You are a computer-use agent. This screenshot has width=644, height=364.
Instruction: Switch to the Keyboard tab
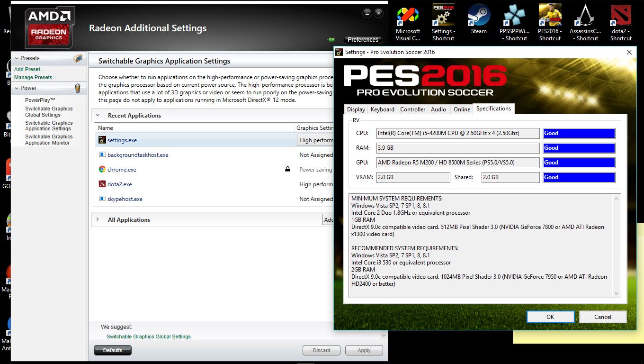click(x=383, y=109)
